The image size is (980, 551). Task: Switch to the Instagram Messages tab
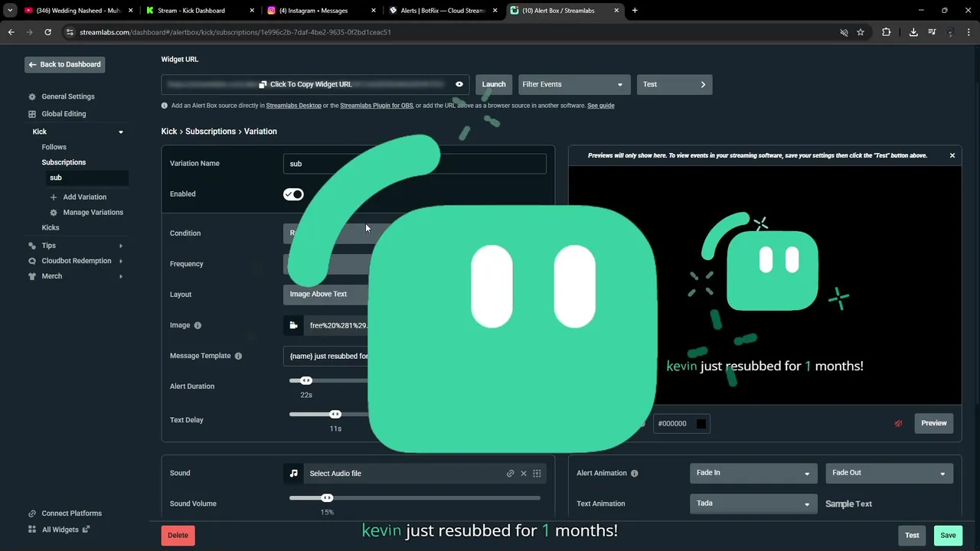pyautogui.click(x=322, y=11)
